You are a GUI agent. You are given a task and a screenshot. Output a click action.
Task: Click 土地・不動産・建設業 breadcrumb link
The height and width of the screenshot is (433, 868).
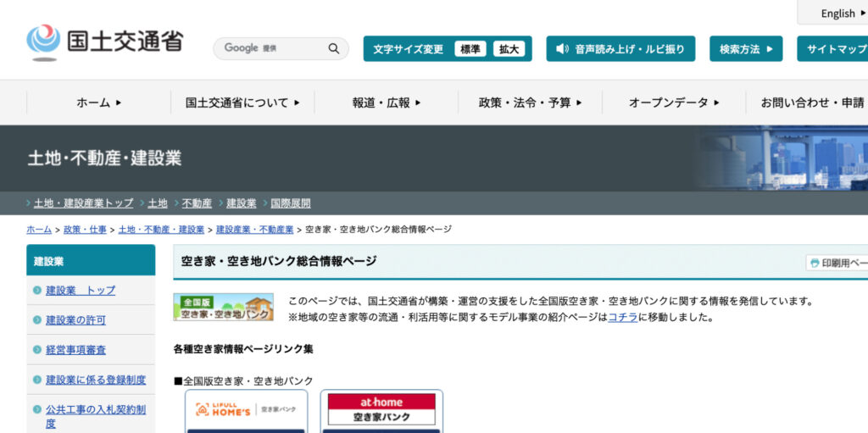pyautogui.click(x=161, y=230)
